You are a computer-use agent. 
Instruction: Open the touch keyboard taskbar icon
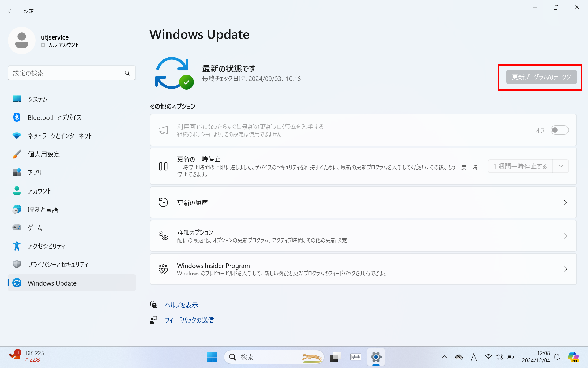356,357
